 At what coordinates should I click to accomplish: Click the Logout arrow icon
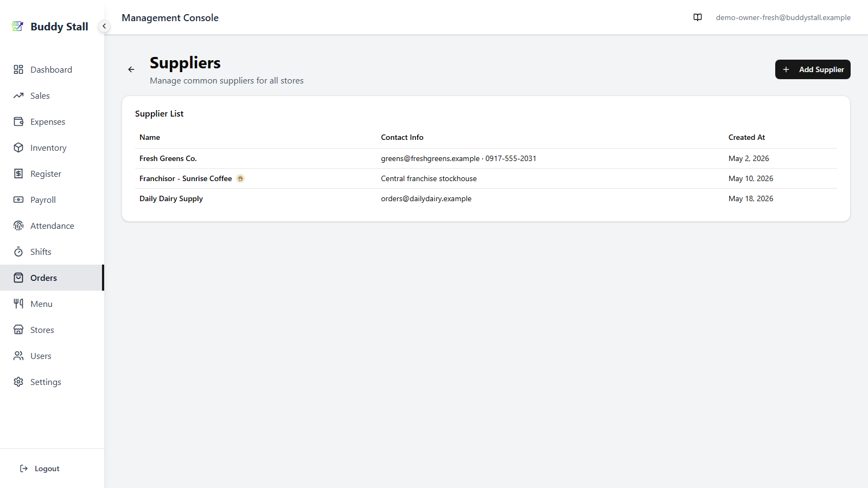(x=24, y=468)
